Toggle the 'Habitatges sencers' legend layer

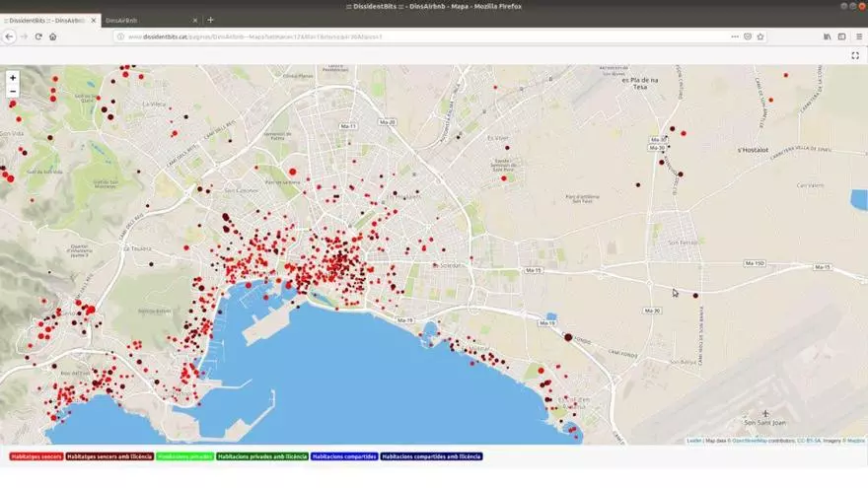point(36,456)
